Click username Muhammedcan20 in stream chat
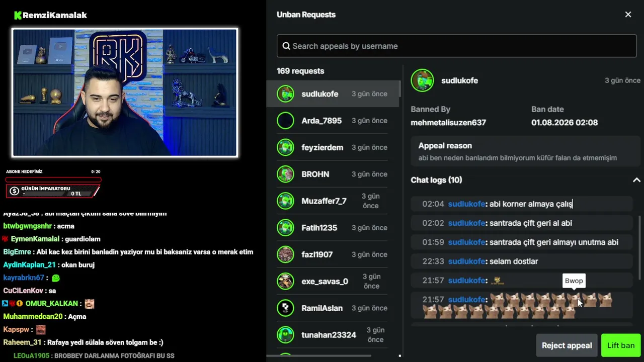Image resolution: width=644 pixels, height=362 pixels. point(33,317)
